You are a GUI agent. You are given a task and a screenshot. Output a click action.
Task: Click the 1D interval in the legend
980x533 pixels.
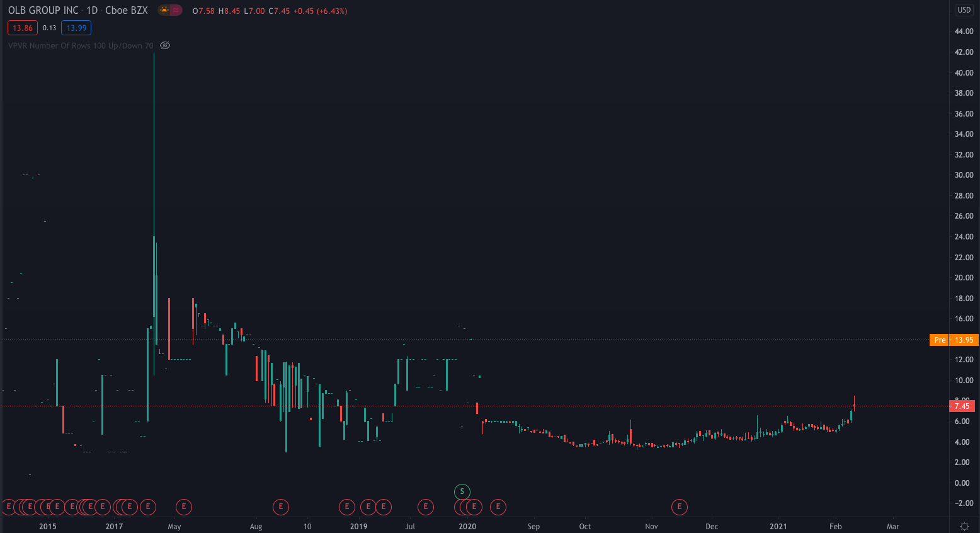click(x=92, y=11)
